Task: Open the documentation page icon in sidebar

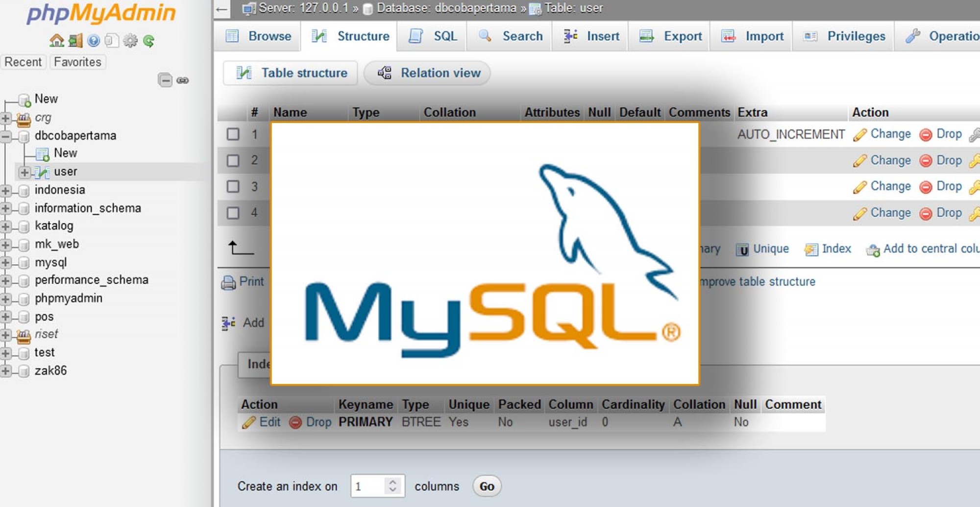Action: point(112,41)
